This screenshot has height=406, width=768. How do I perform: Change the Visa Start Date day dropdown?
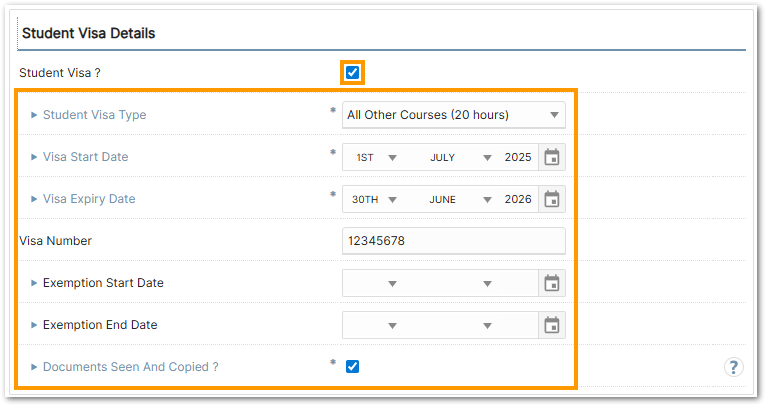coord(374,157)
